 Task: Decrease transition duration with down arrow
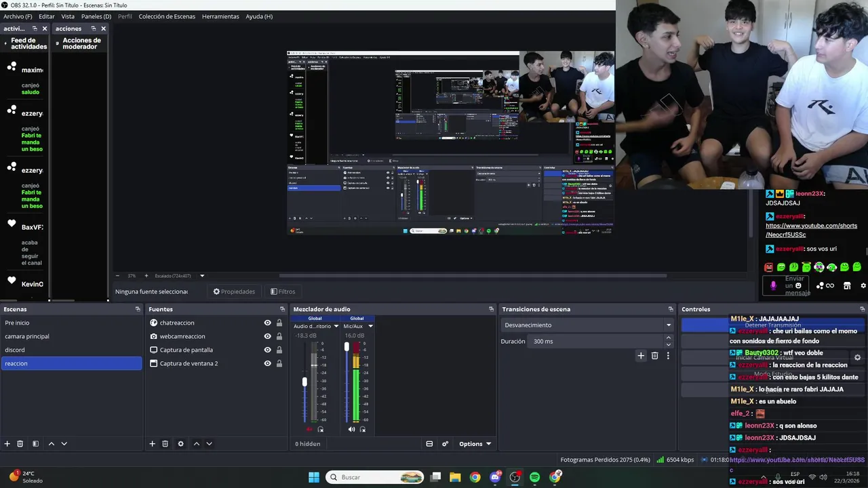(668, 345)
